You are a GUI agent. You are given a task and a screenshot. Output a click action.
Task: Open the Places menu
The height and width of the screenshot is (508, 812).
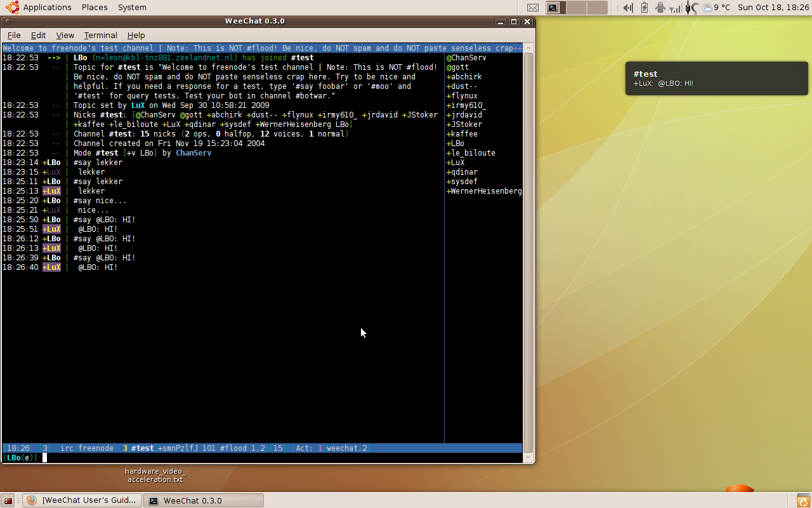click(95, 8)
